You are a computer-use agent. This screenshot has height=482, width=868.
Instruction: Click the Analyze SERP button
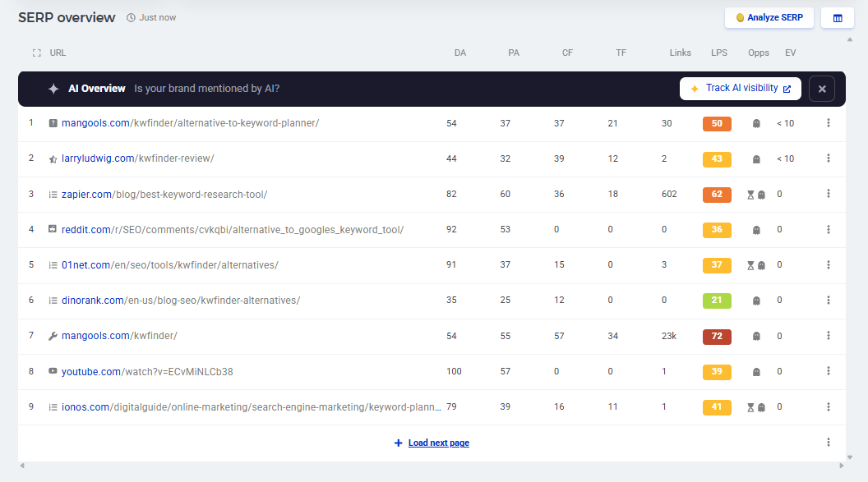pos(769,18)
